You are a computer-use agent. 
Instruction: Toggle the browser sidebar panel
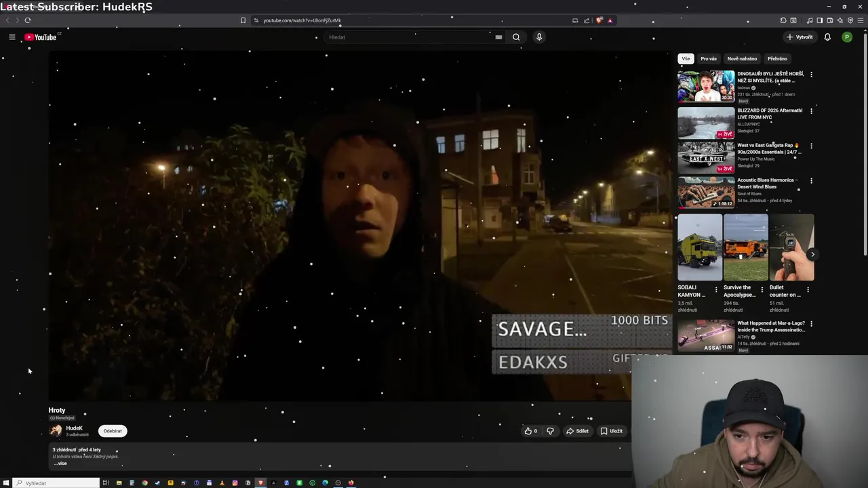pos(820,20)
